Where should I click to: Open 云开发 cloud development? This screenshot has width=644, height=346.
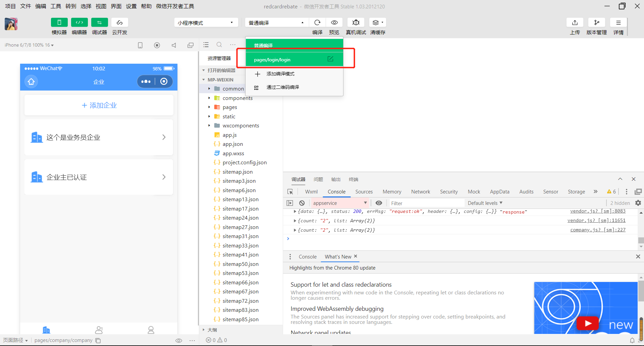point(119,22)
